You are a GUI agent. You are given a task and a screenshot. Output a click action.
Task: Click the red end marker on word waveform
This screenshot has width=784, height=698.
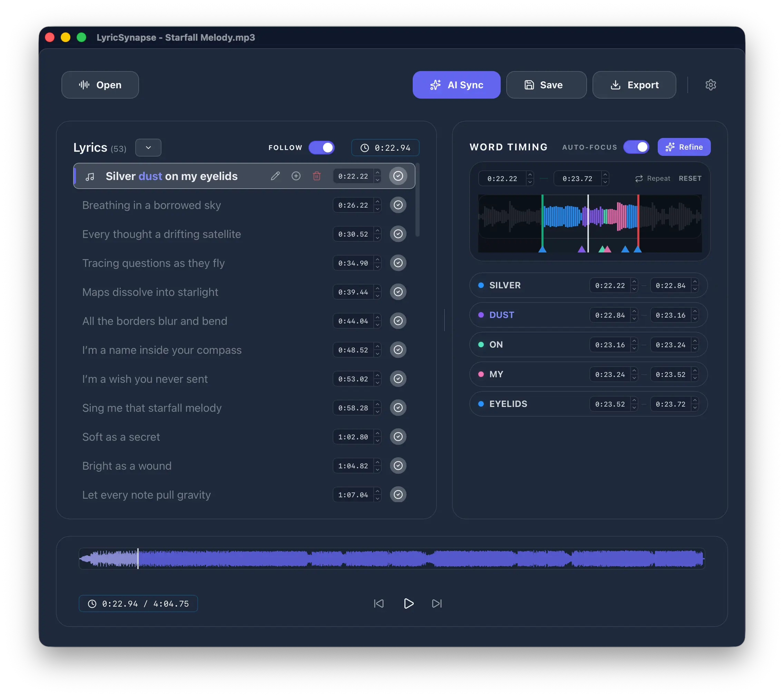(638, 223)
